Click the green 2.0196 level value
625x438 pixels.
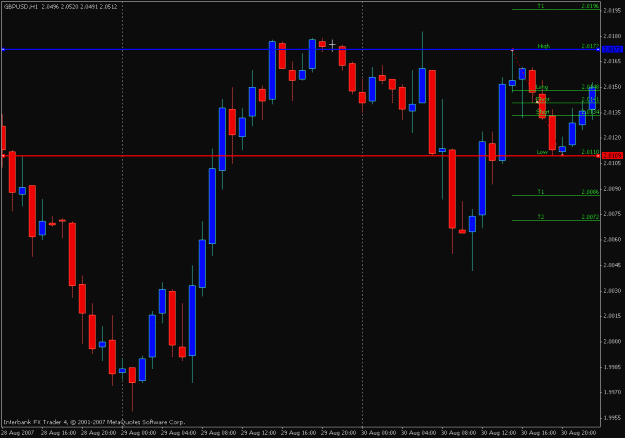[590, 6]
